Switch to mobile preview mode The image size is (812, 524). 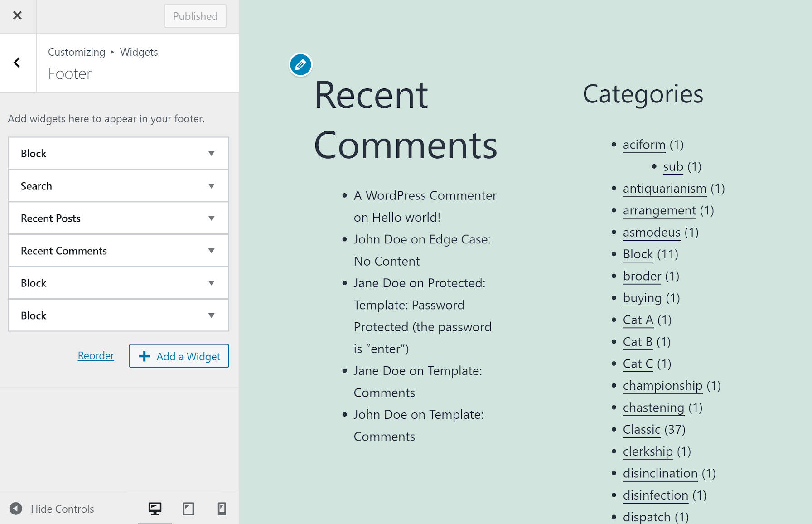click(222, 509)
